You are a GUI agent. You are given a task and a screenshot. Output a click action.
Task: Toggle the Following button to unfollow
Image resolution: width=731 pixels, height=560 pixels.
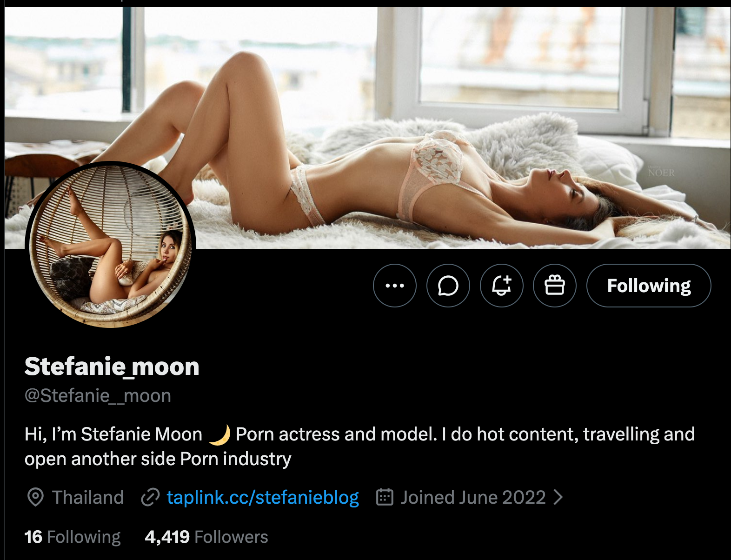click(x=648, y=286)
